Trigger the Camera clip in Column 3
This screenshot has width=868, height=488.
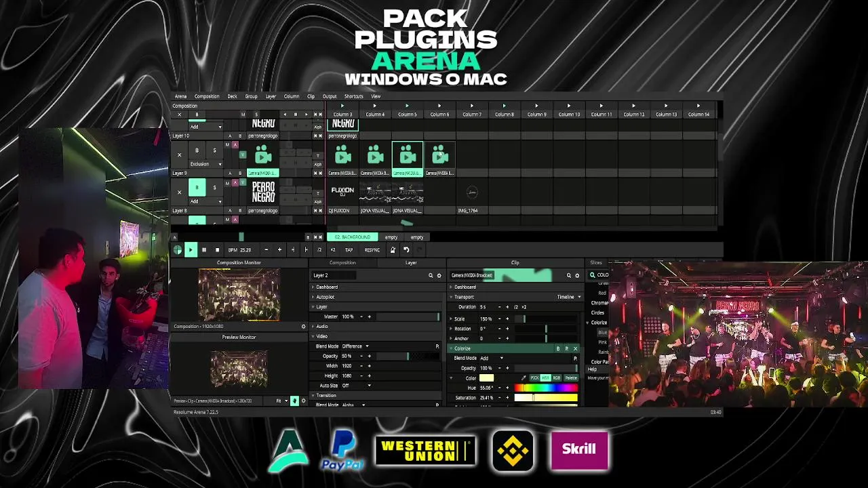click(x=342, y=156)
